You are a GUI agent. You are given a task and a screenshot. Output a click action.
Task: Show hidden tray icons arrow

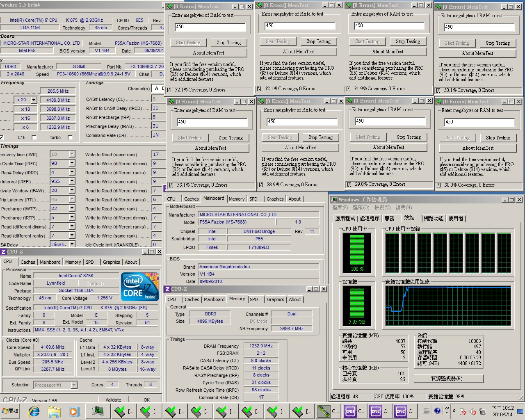tap(454, 411)
